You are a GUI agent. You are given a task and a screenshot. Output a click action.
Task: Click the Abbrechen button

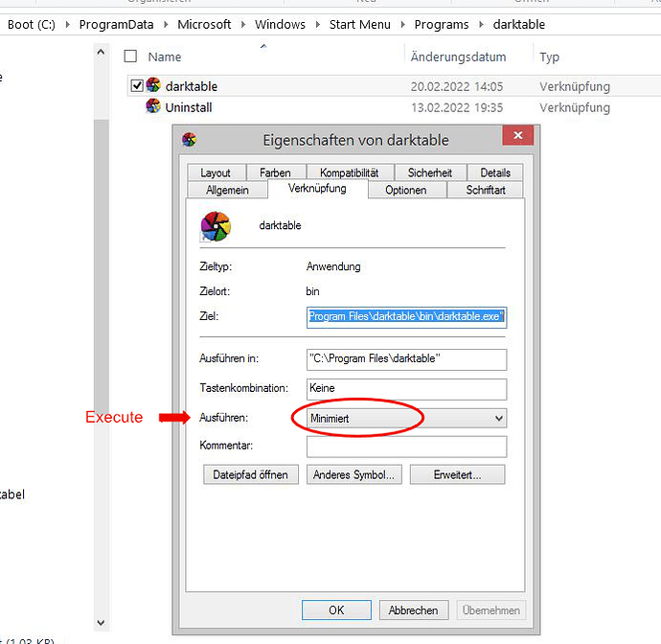coord(414,610)
